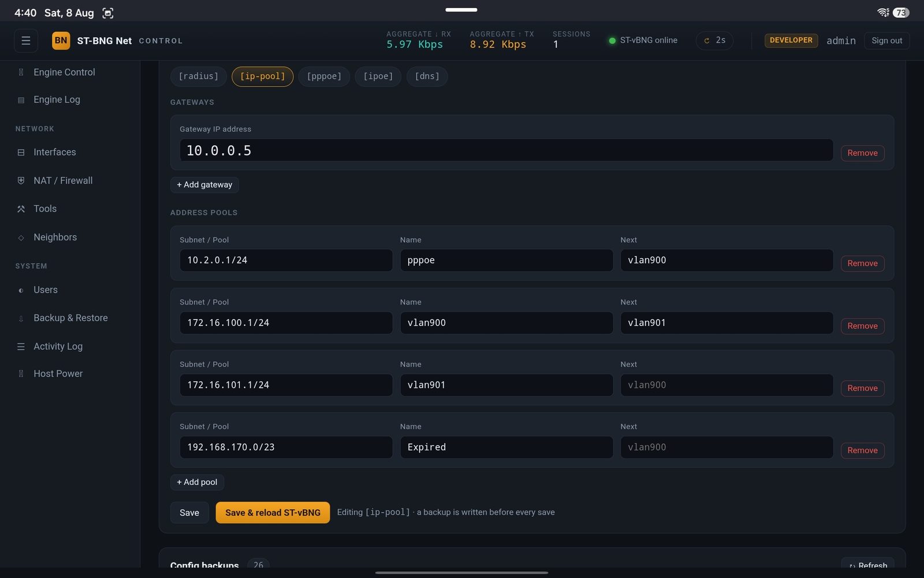Open Host Power page
Screen dimensions: 924x578
[x=58, y=373]
